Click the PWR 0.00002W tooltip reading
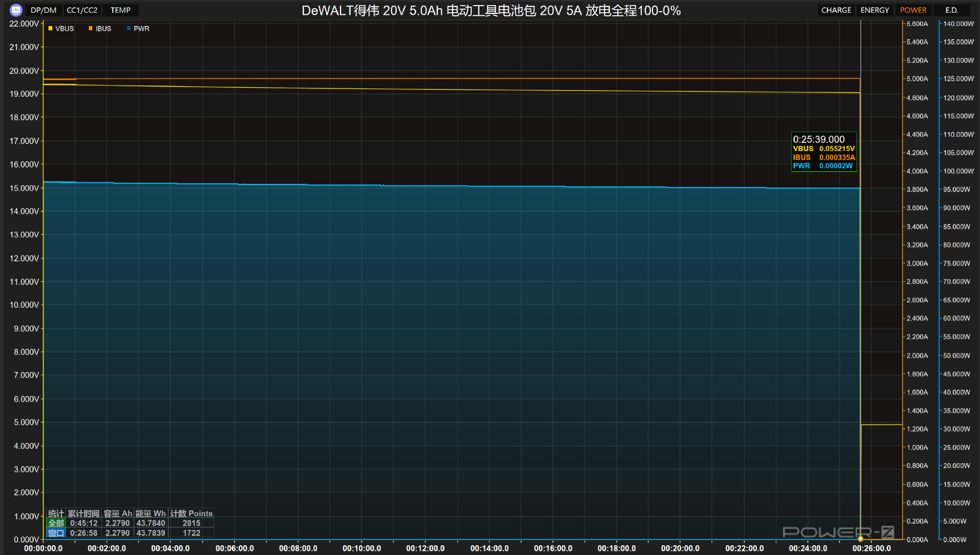The height and width of the screenshot is (555, 980). [823, 166]
